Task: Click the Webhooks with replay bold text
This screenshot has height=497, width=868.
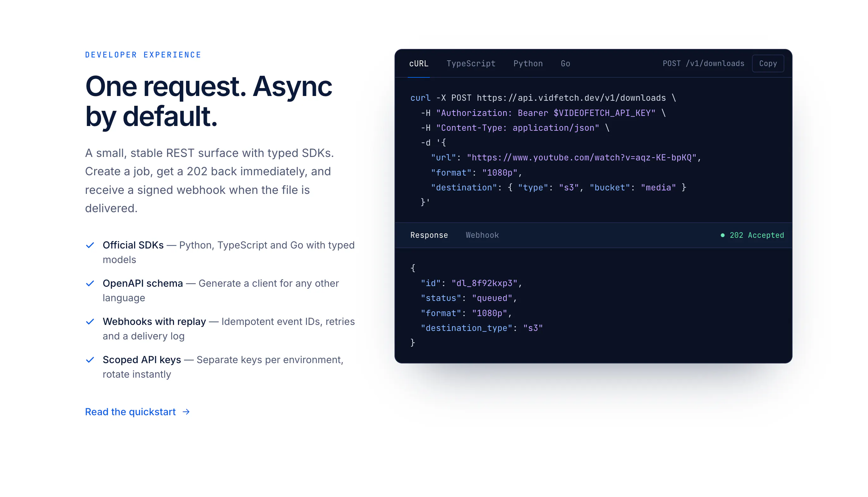Action: [x=154, y=321]
